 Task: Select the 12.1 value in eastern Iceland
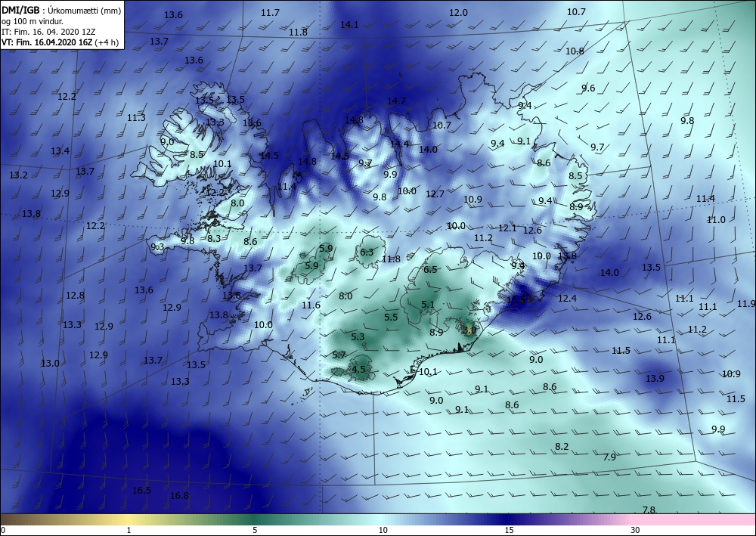tap(507, 228)
